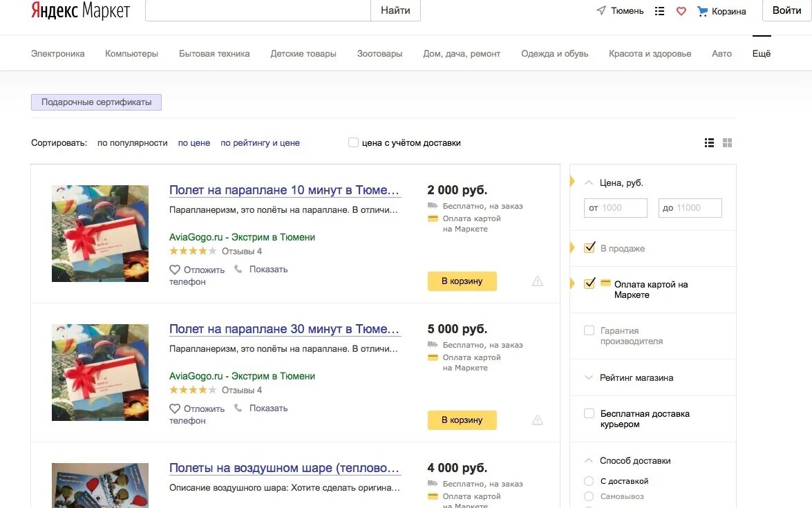The height and width of the screenshot is (508, 812).
Task: Open the comparison list icon in header
Action: coord(659,11)
